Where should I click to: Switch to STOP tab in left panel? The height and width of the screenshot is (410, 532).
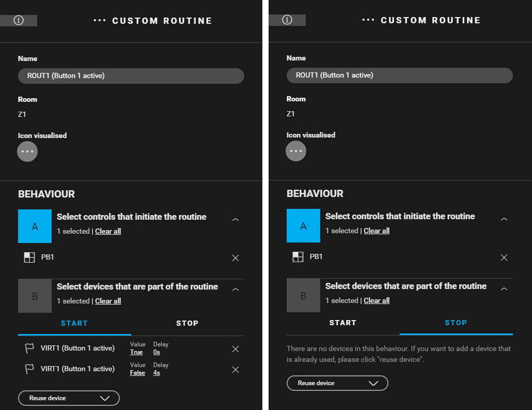pyautogui.click(x=187, y=323)
